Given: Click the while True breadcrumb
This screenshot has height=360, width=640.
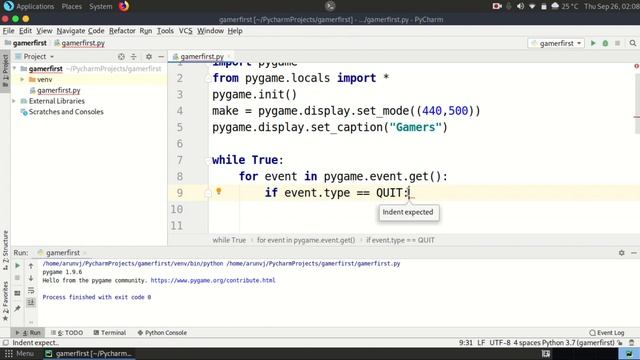Looking at the screenshot, I should coord(229,240).
